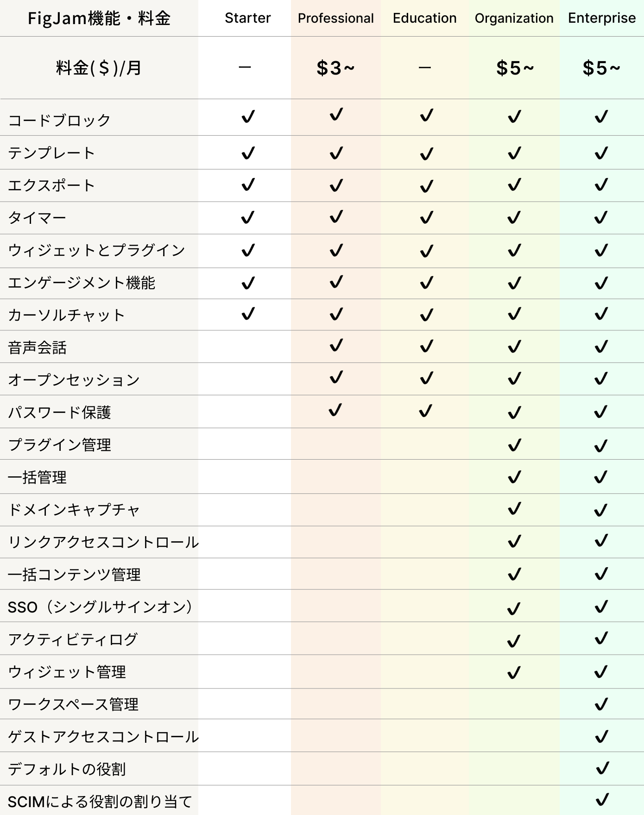Select the Enterprise column header
The image size is (644, 815).
(x=602, y=18)
